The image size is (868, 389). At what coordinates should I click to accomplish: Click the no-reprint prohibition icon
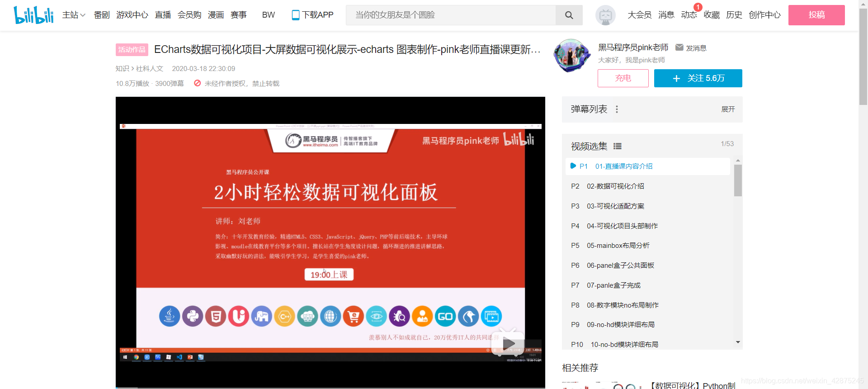coord(198,83)
